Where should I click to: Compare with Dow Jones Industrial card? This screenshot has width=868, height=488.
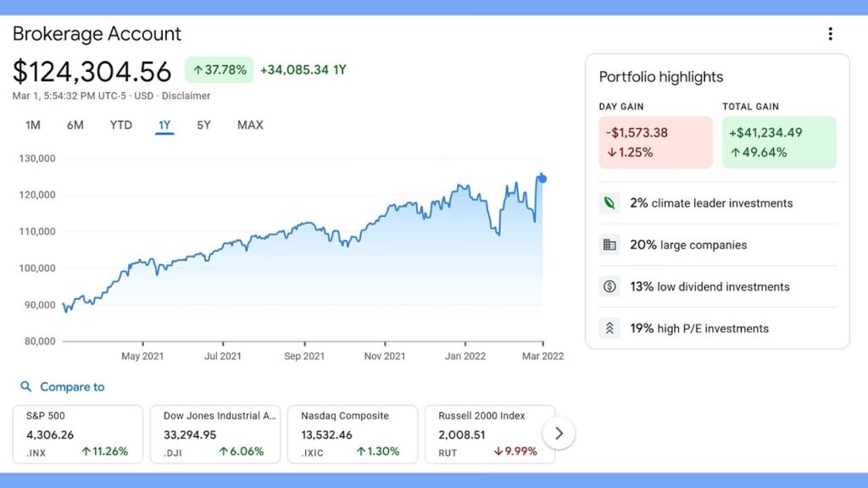click(214, 434)
